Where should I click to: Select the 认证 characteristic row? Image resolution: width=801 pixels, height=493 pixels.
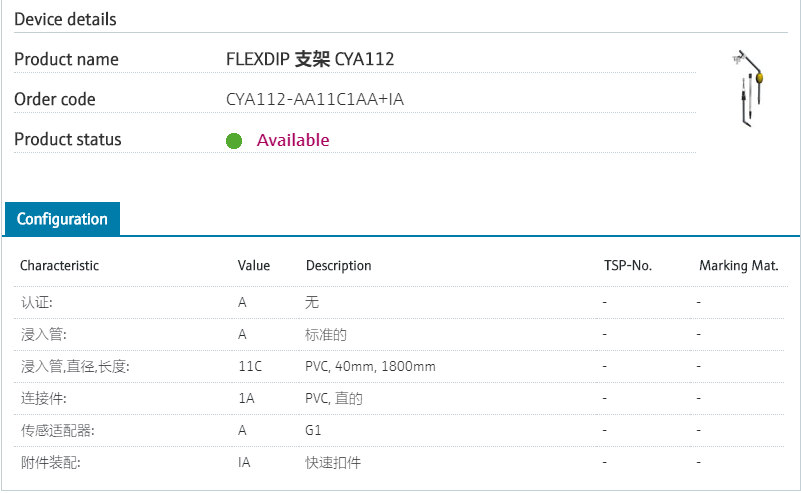(x=36, y=302)
